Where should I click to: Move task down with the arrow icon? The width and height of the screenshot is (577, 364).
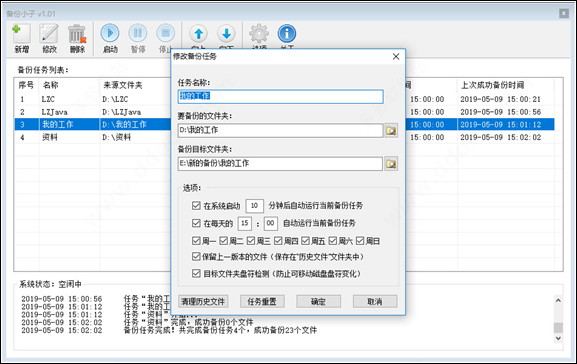(226, 34)
